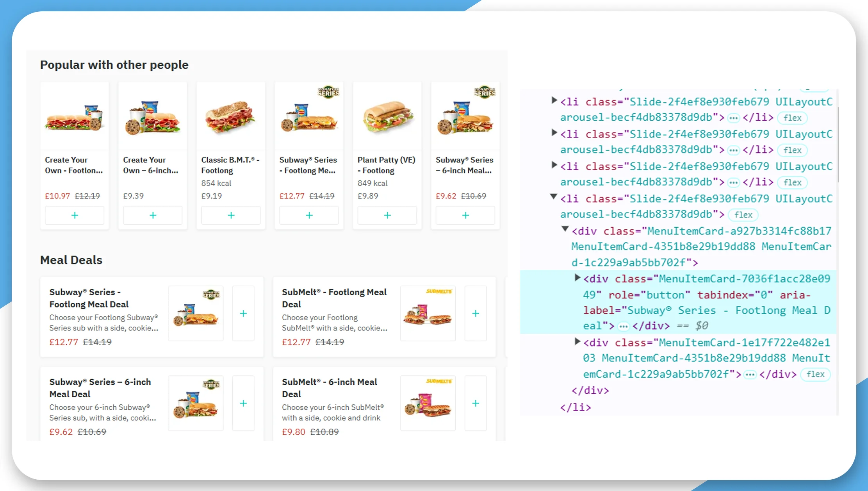
Task: Click the + icon on Create Your Own Footlong
Action: tap(75, 214)
